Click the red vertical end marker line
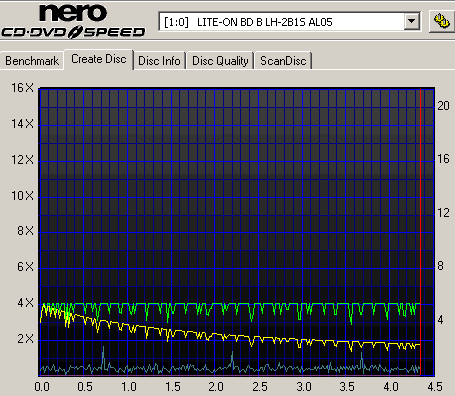The width and height of the screenshot is (455, 396). click(x=420, y=232)
